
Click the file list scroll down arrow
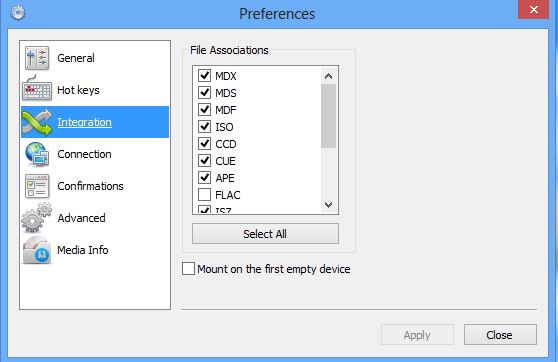[328, 205]
